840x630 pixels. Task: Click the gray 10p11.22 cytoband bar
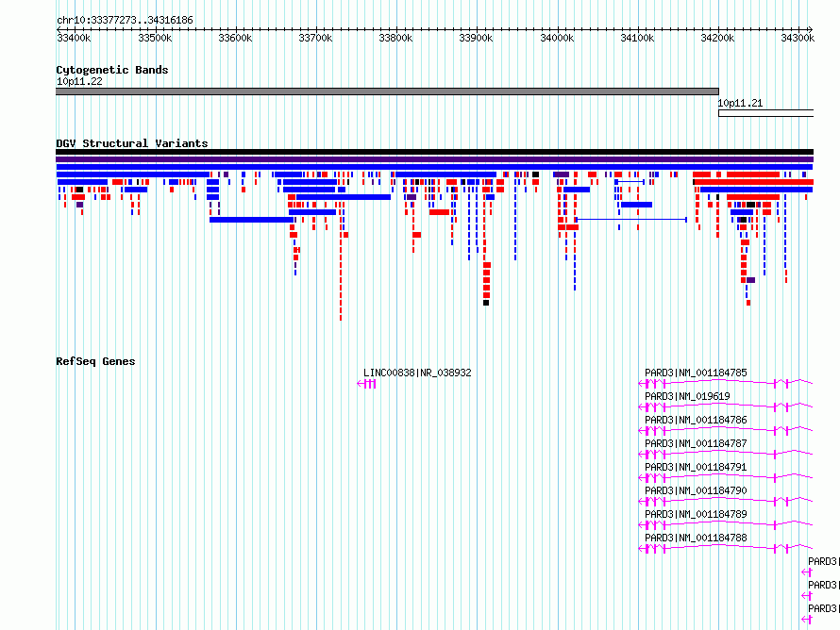pos(387,91)
